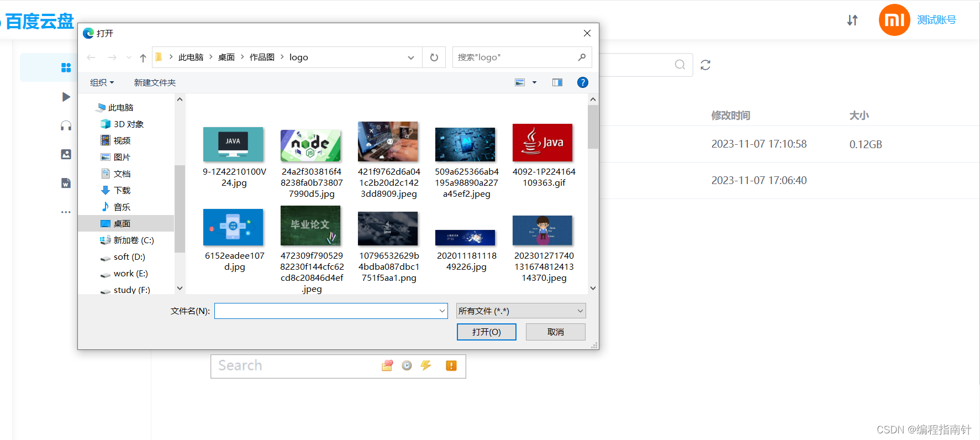The image size is (980, 440).
Task: Open the 组织 menu
Action: tap(102, 82)
